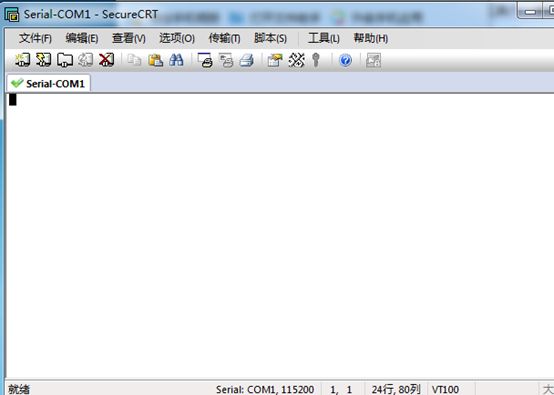Click the VT100 status bar entry
This screenshot has width=554, height=395.
(445, 389)
